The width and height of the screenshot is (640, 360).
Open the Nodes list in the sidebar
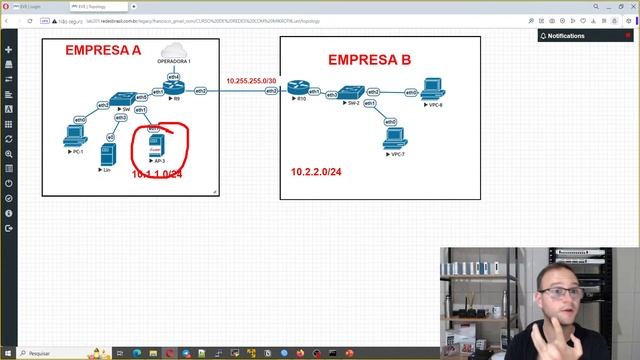9,64
